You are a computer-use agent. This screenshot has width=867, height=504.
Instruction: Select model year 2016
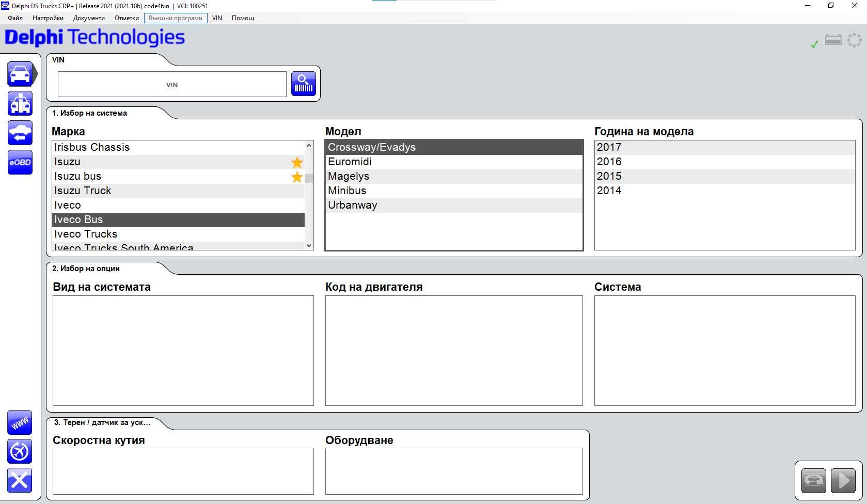pos(725,162)
